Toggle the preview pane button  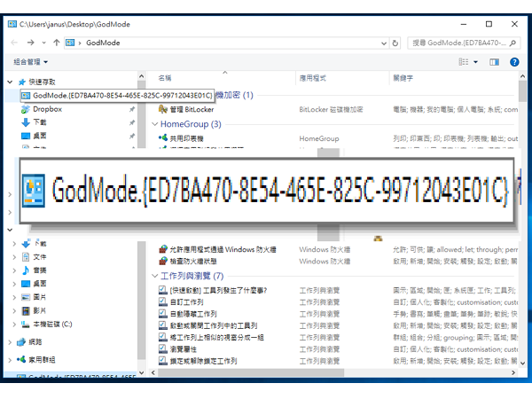(494, 62)
